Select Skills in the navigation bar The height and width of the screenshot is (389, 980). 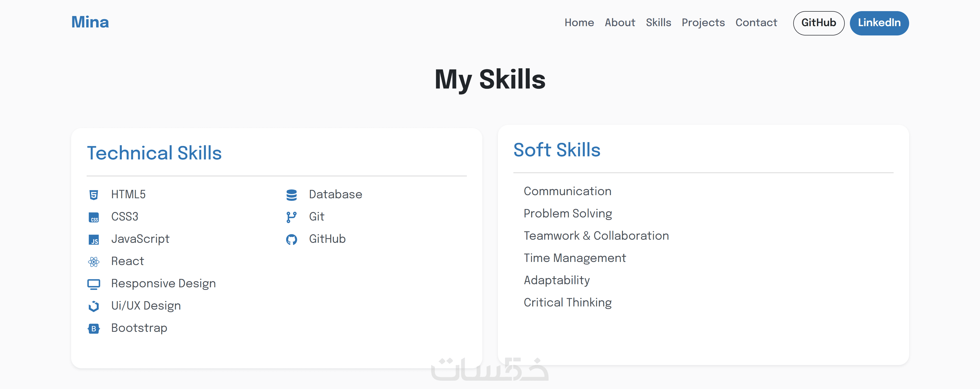(x=658, y=23)
